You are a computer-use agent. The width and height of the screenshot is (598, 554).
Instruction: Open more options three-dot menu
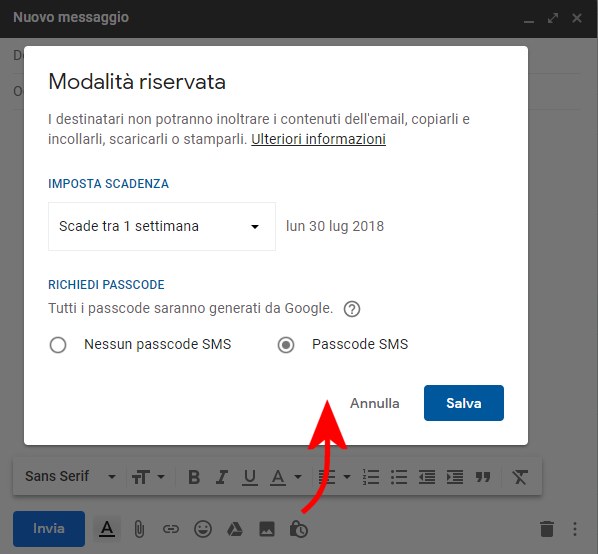(575, 529)
